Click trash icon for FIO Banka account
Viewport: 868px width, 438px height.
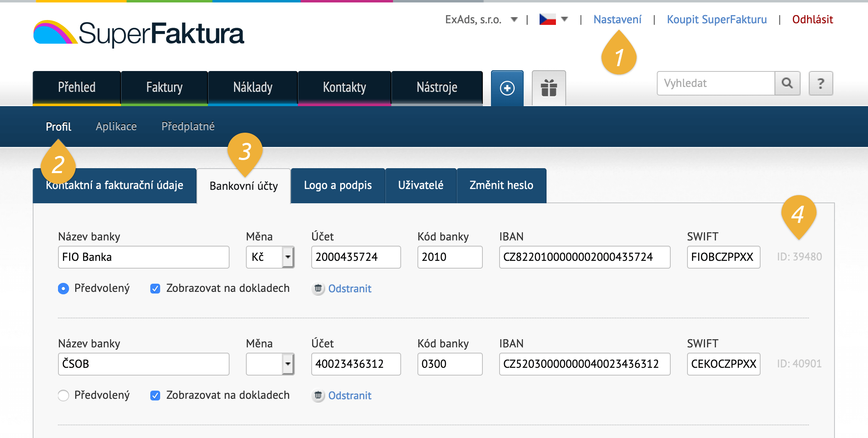click(x=318, y=289)
